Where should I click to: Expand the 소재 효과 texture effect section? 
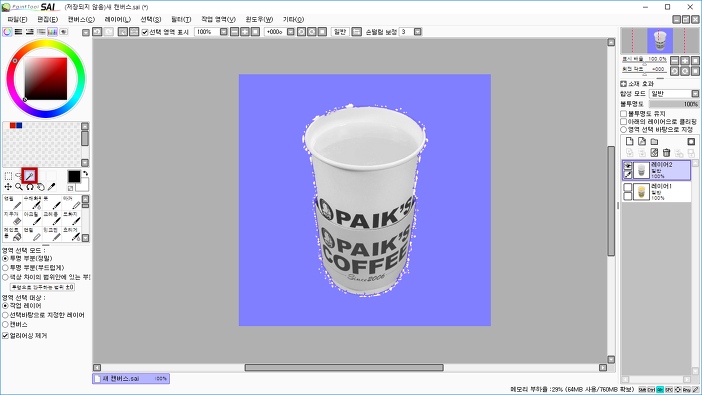(623, 84)
